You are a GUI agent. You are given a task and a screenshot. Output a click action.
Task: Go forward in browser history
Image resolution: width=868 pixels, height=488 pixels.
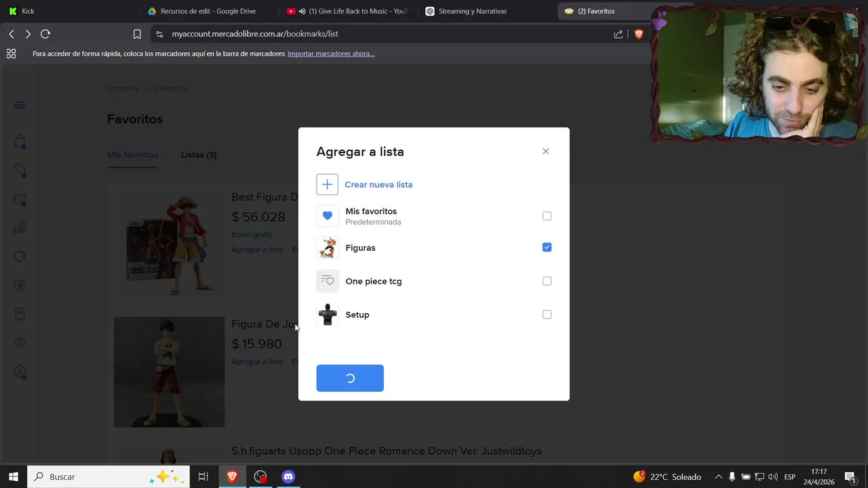(x=28, y=34)
